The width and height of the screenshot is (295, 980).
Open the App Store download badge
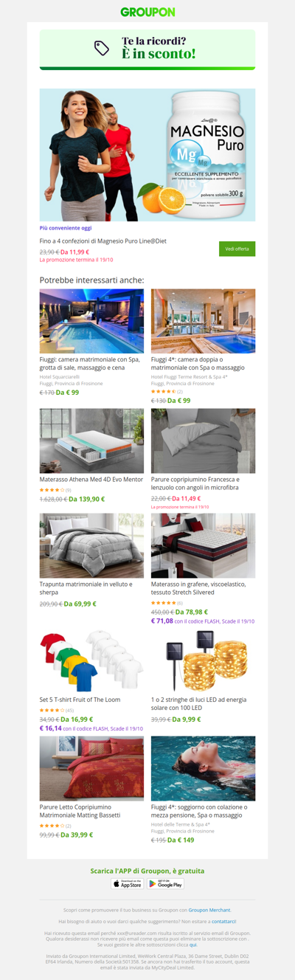point(127,883)
